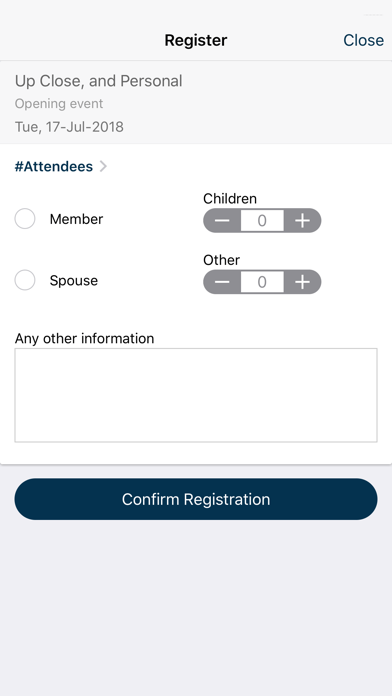Tap the Any other information label
The width and height of the screenshot is (392, 696).
pyautogui.click(x=84, y=338)
